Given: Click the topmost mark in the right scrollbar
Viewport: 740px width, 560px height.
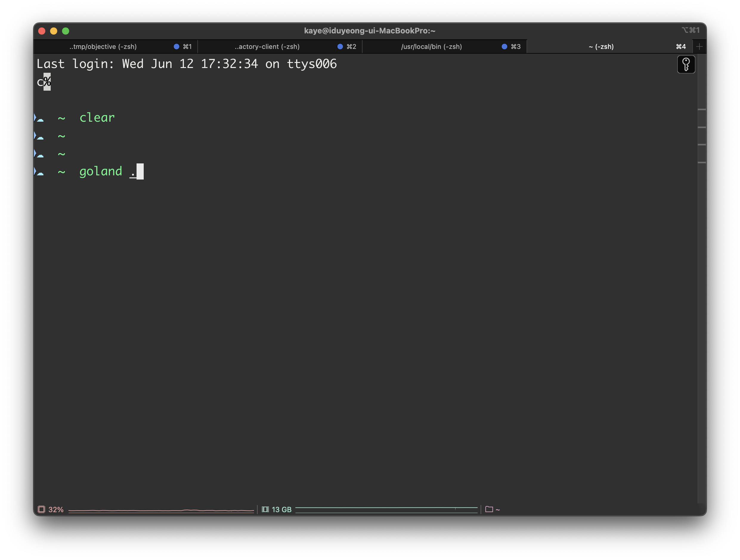Looking at the screenshot, I should pos(702,109).
